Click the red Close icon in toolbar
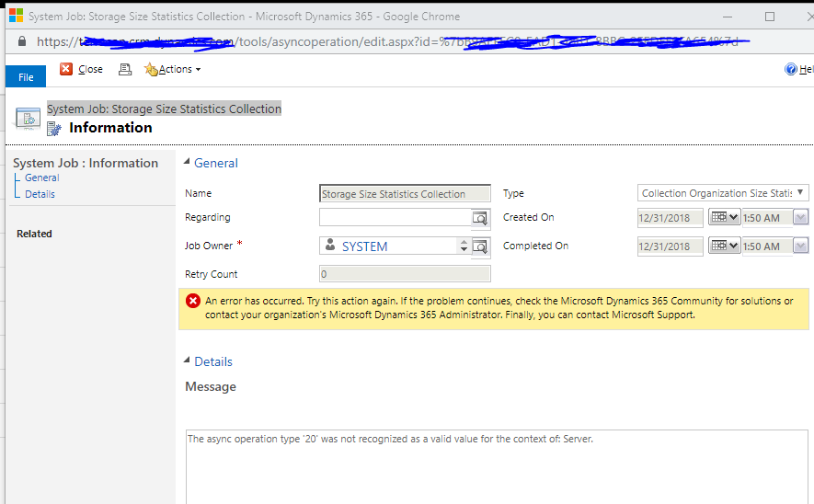The height and width of the screenshot is (504, 814). tap(66, 69)
